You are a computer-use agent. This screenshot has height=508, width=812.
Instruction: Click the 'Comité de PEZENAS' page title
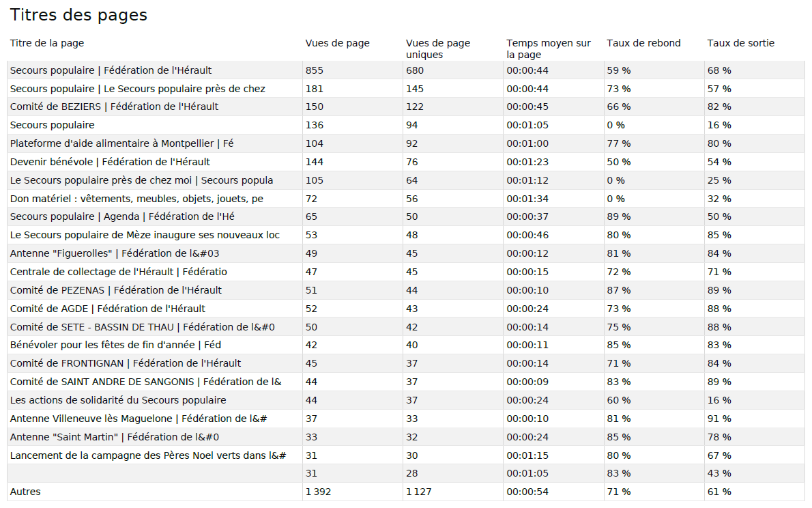[x=115, y=290]
